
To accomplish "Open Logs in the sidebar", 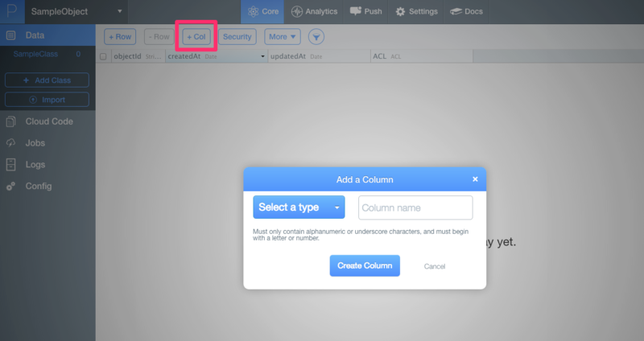I will point(47,165).
